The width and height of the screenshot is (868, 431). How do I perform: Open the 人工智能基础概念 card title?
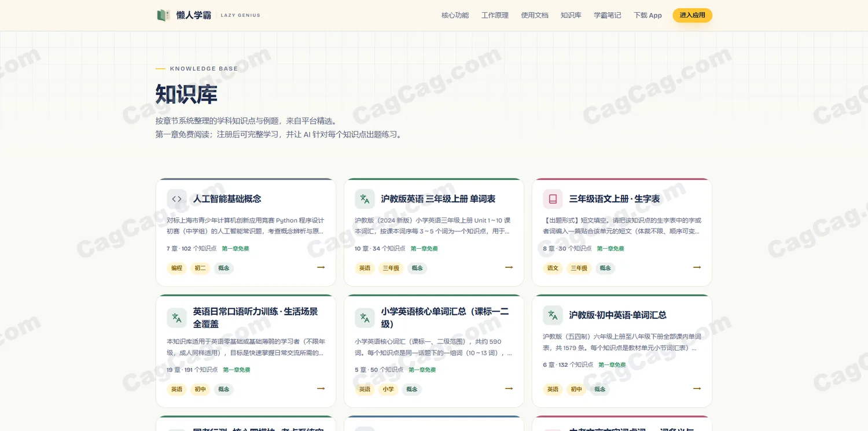coord(227,199)
